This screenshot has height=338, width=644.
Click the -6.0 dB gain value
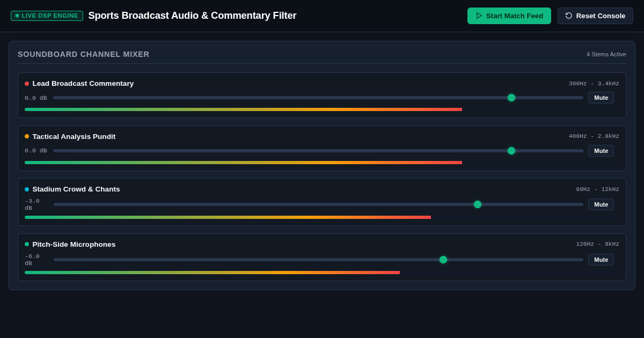pos(32,260)
